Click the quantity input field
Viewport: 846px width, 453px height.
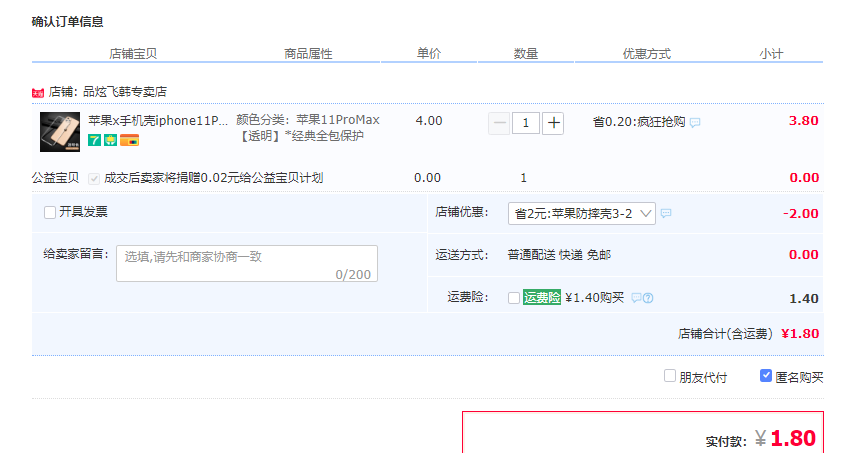(526, 123)
